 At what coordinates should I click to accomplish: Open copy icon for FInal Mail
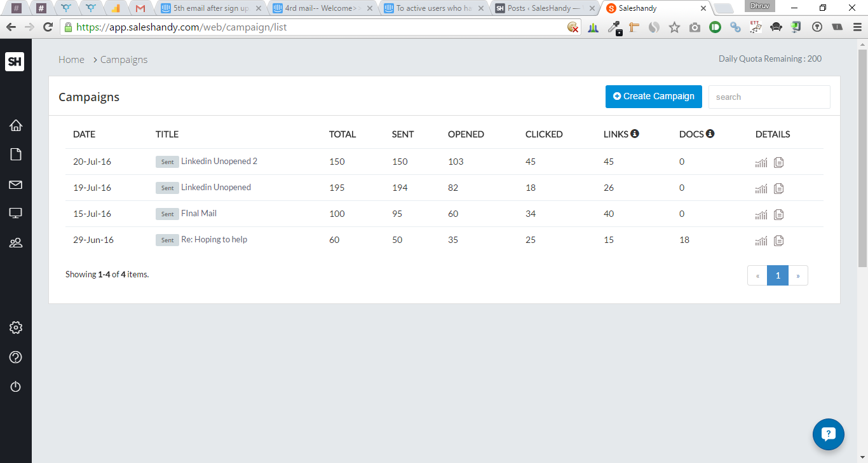[x=779, y=214]
